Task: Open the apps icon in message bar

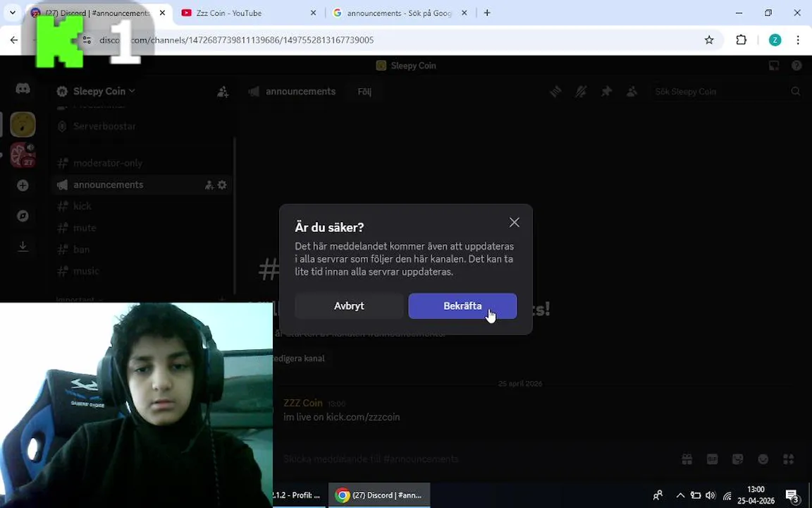Action: click(x=788, y=459)
